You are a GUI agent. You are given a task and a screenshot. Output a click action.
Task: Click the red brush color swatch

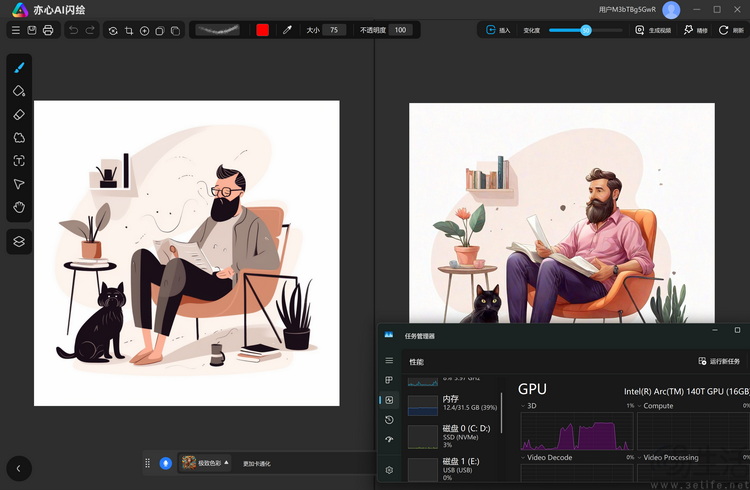(262, 30)
